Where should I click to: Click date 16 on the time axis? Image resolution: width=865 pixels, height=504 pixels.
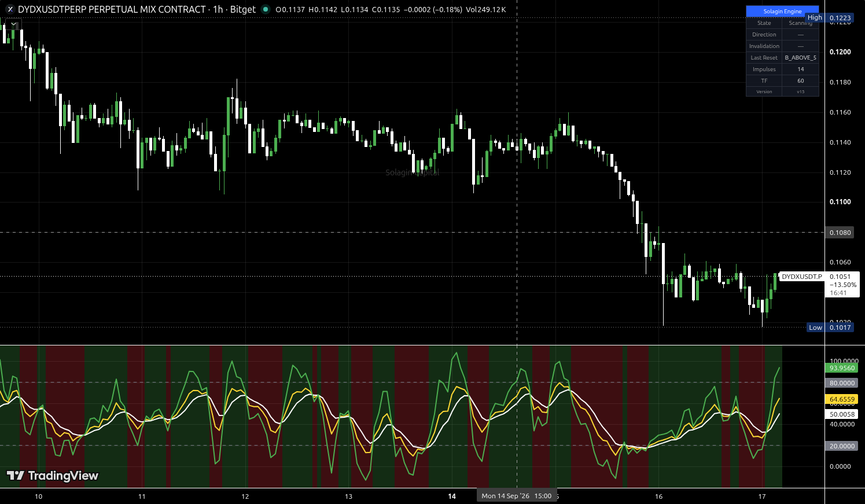tap(659, 496)
